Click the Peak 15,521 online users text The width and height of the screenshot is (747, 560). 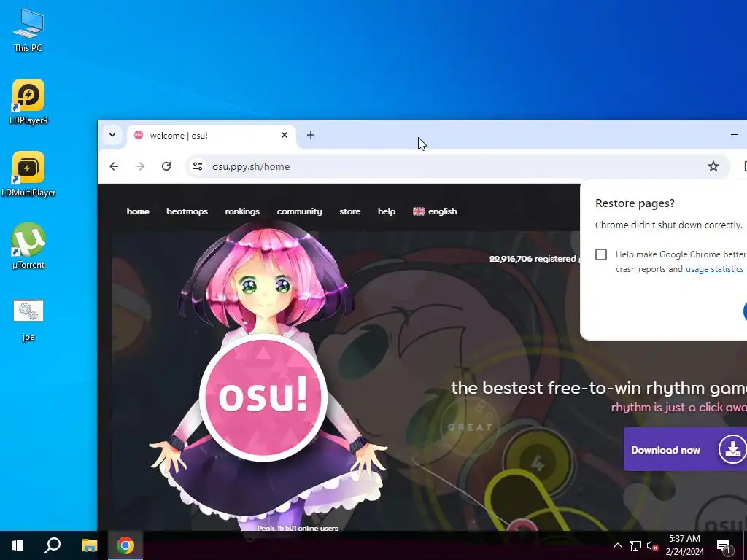pyautogui.click(x=298, y=528)
